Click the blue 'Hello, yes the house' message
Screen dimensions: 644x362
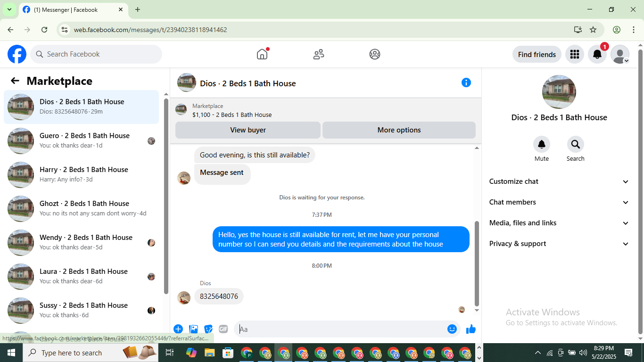341,239
